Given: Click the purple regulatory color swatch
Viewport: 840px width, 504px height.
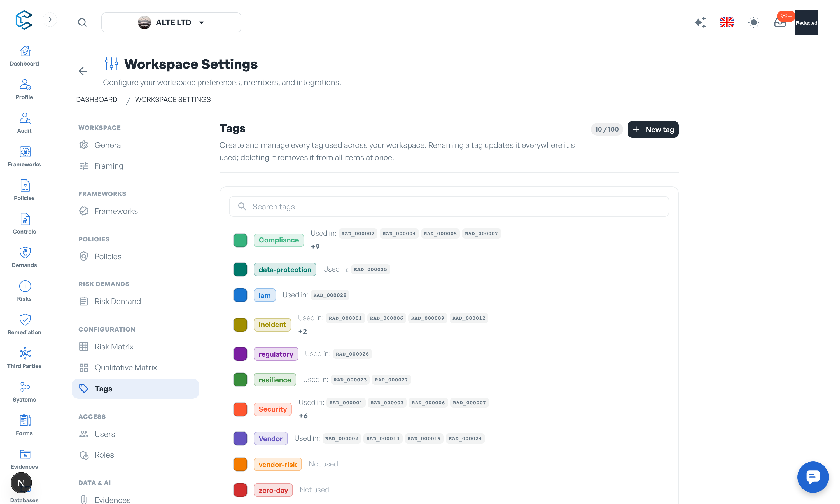Looking at the screenshot, I should (240, 354).
